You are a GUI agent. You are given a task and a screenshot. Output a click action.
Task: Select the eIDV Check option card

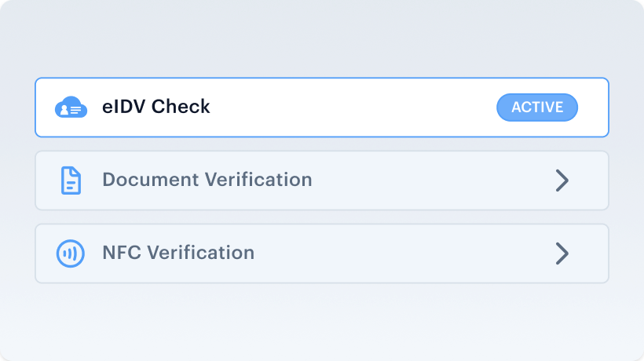(322, 107)
